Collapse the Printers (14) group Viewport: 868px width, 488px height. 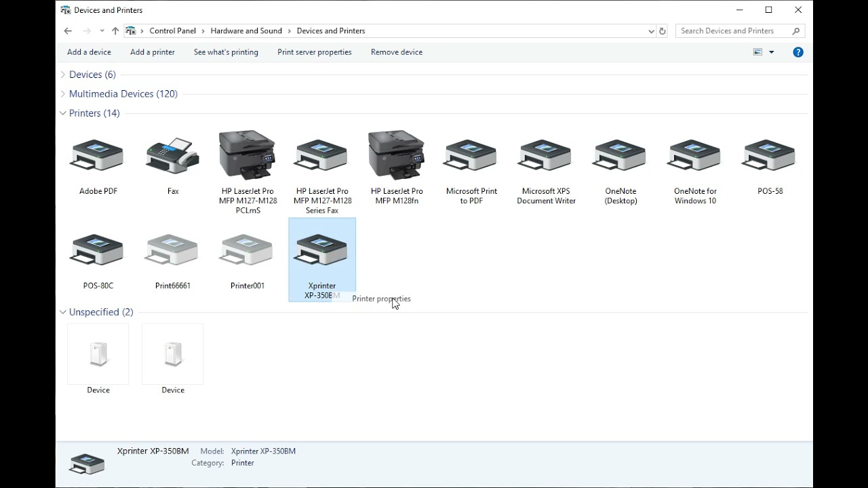tap(63, 113)
